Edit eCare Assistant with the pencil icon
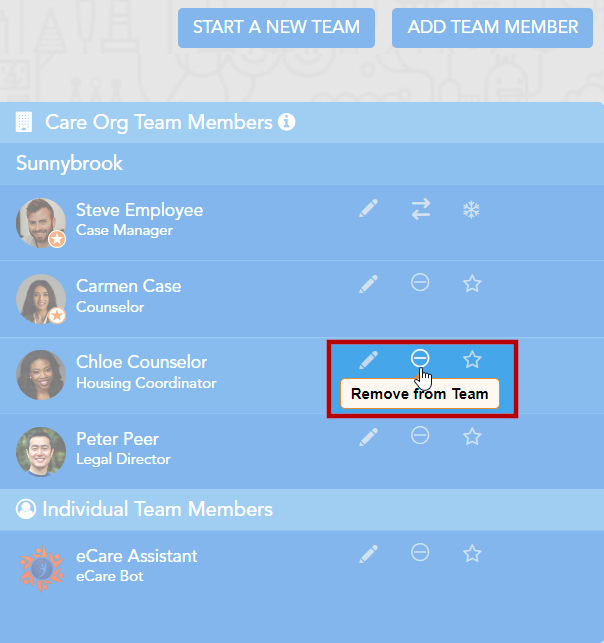 369,553
